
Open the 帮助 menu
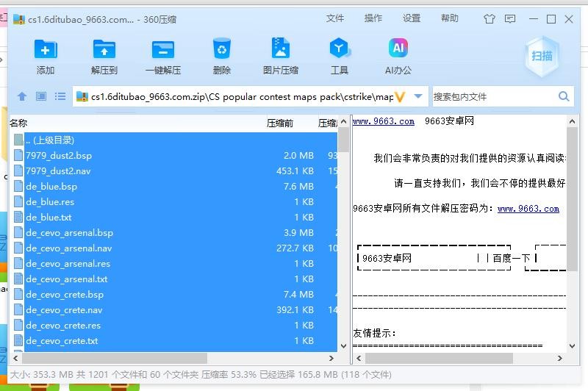[x=450, y=18]
